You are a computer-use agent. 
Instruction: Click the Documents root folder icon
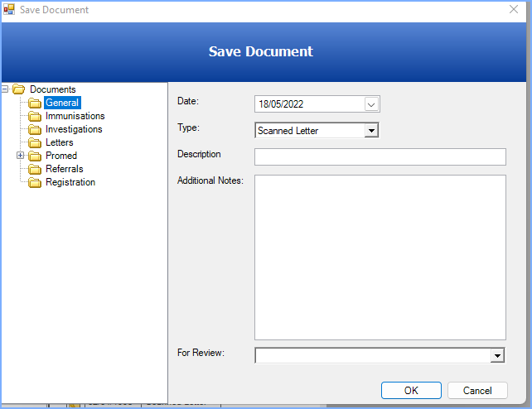pos(19,89)
